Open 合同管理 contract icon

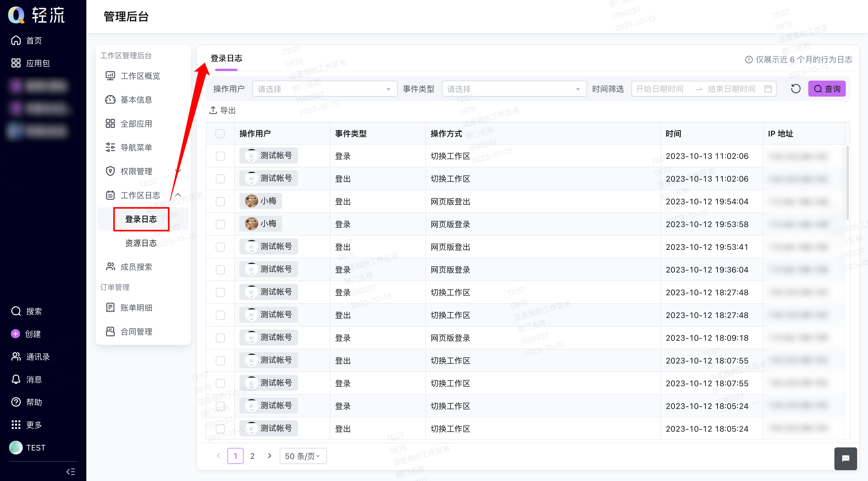(x=110, y=331)
